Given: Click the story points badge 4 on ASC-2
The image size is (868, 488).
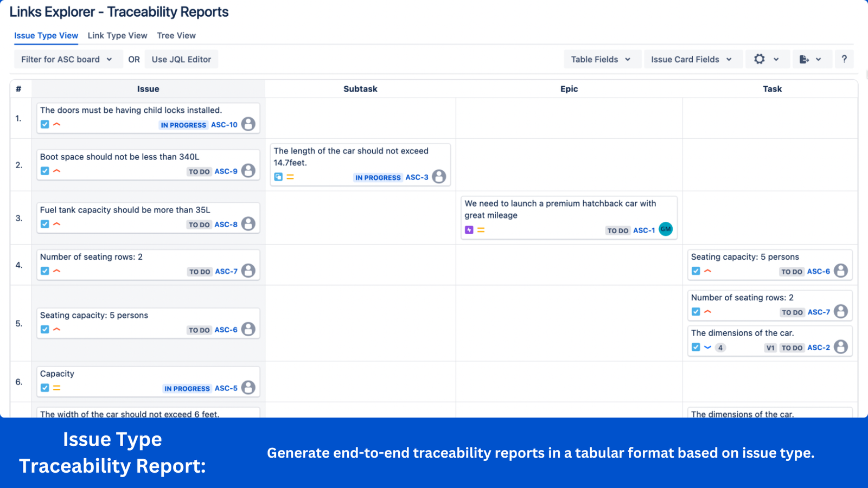Looking at the screenshot, I should (720, 348).
